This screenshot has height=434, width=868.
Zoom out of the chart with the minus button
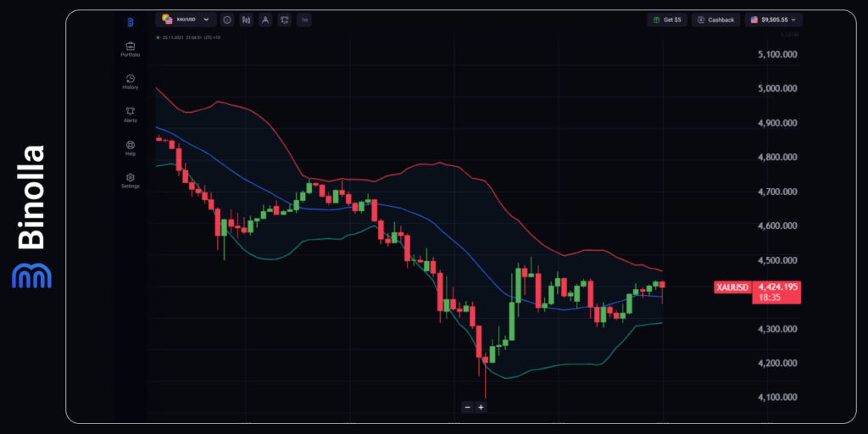coord(468,408)
